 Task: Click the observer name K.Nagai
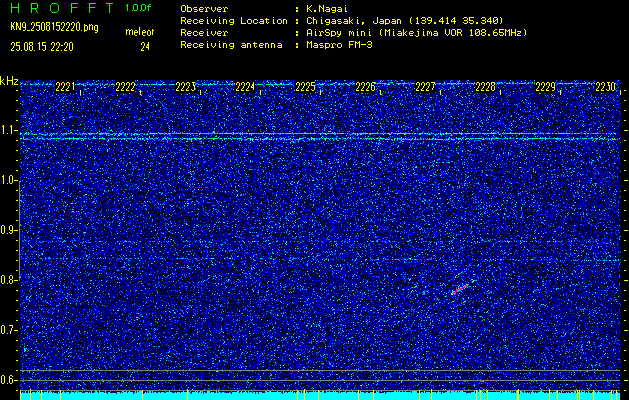327,8
